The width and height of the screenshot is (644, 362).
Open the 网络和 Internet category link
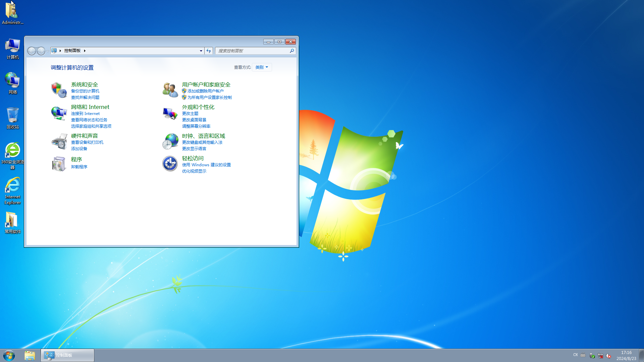[x=90, y=107]
